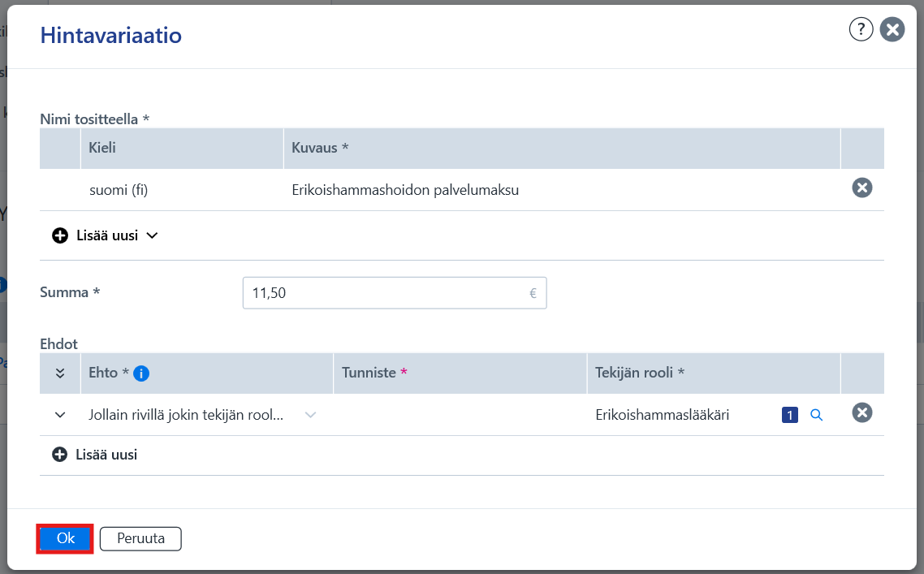Expand the Jollain rivillä condition row
Viewport: 924px width, 574px height.
click(59, 415)
